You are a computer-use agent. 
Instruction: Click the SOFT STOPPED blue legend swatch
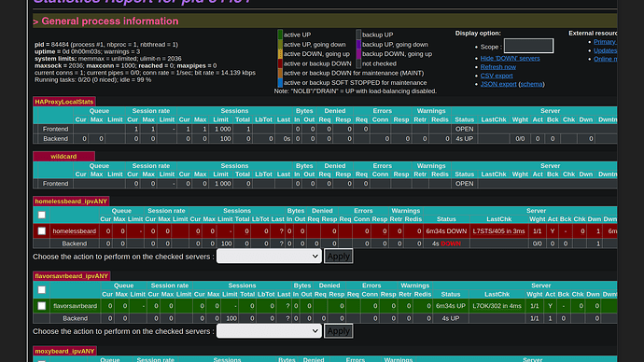[280, 82]
